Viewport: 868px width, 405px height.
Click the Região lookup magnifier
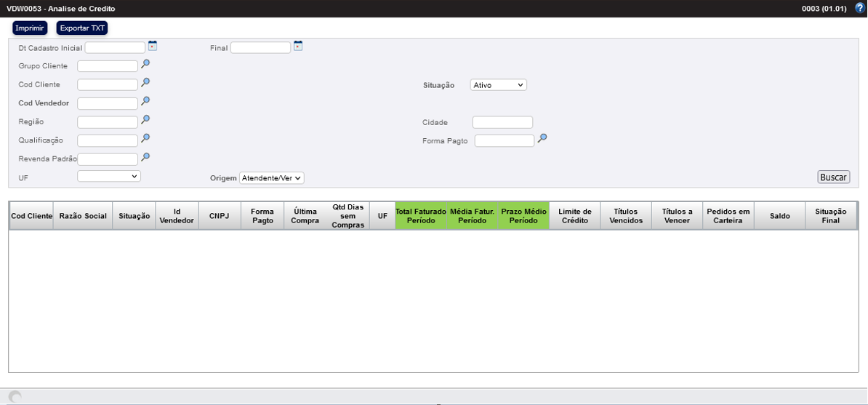pos(145,120)
